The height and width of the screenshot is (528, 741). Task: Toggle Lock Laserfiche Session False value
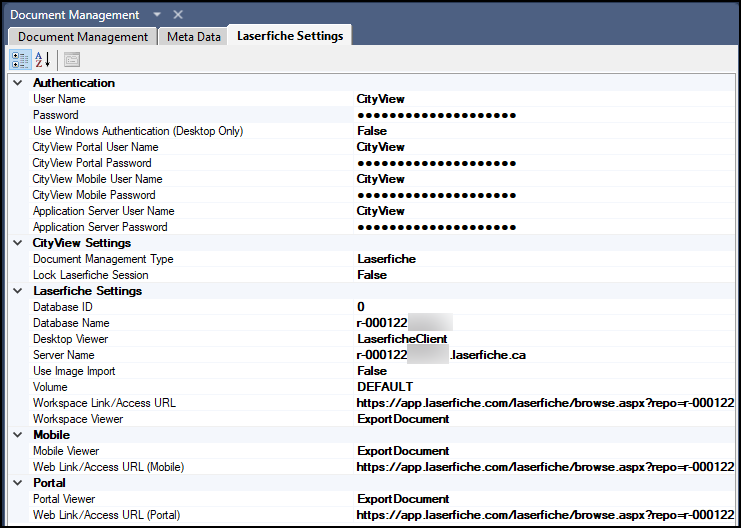(543, 275)
